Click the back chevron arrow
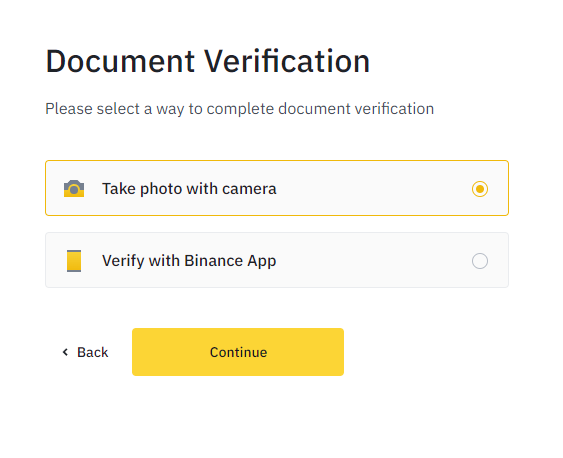563x458 pixels. tap(65, 352)
